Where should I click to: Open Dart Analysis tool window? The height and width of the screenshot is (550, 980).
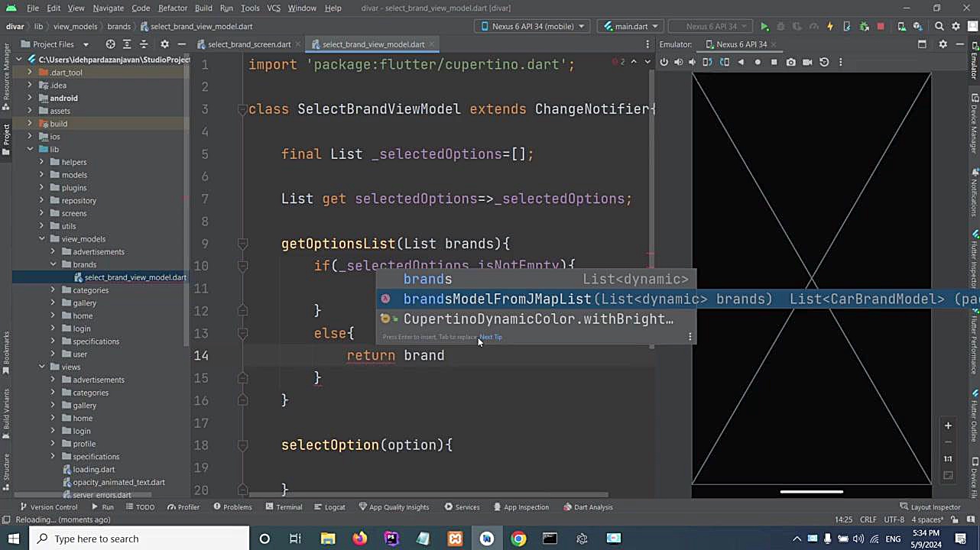click(x=588, y=507)
